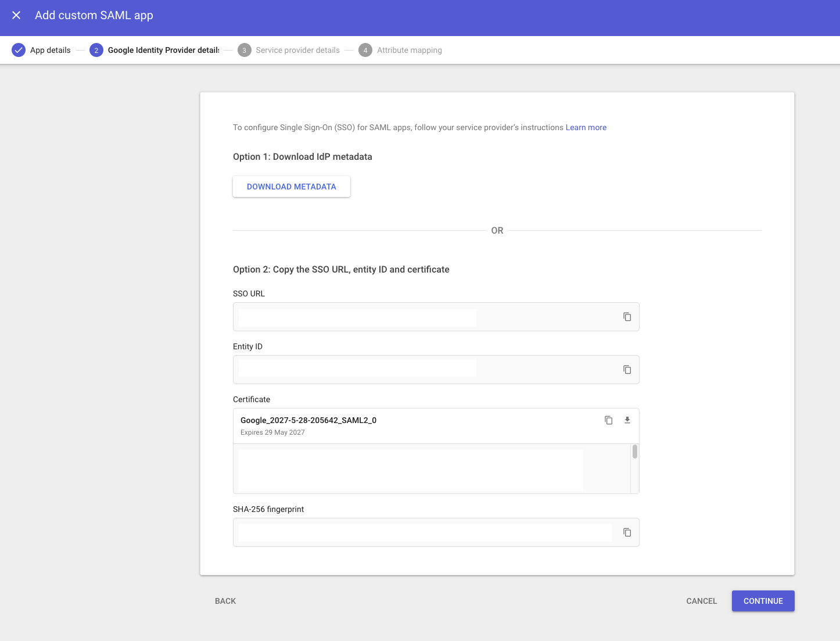The height and width of the screenshot is (641, 840).
Task: Click the completed step checkmark icon
Action: point(19,50)
